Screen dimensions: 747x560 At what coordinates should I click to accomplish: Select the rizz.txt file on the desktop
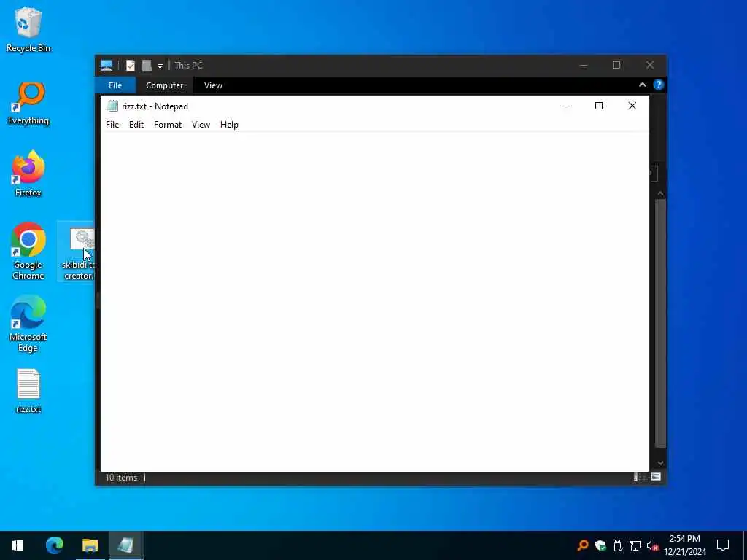[28, 391]
